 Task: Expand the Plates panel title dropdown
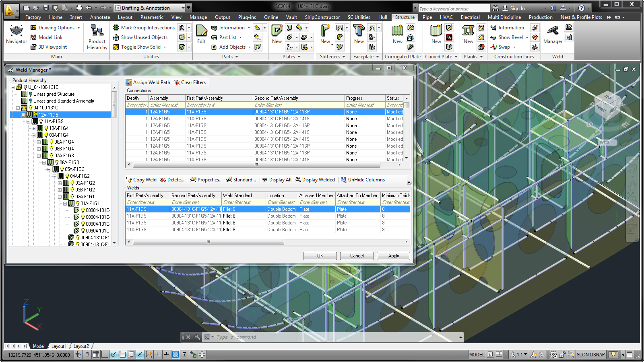(x=291, y=57)
